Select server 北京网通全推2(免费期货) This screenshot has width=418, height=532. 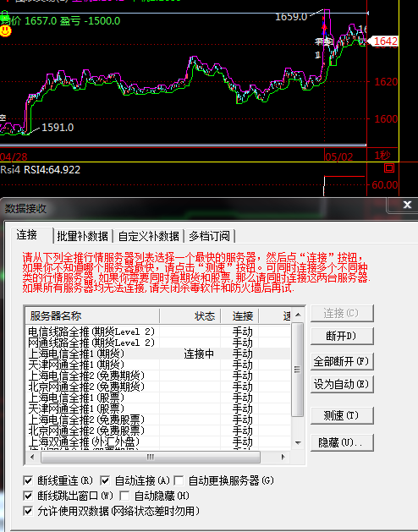pos(86,387)
